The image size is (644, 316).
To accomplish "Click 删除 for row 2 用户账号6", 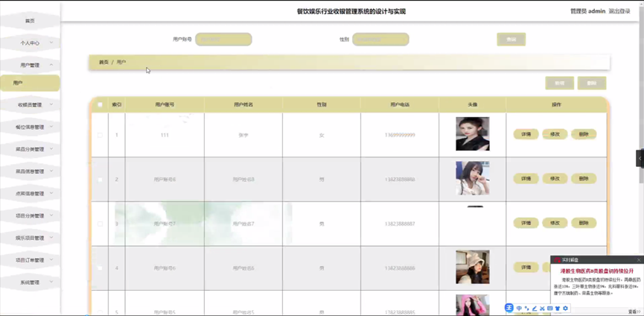I will pos(584,178).
